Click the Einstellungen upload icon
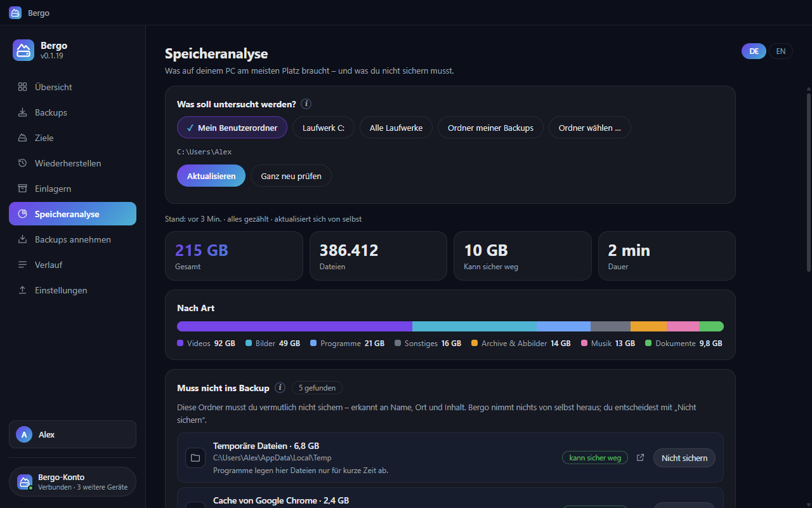Image resolution: width=812 pixels, height=508 pixels. click(x=22, y=290)
